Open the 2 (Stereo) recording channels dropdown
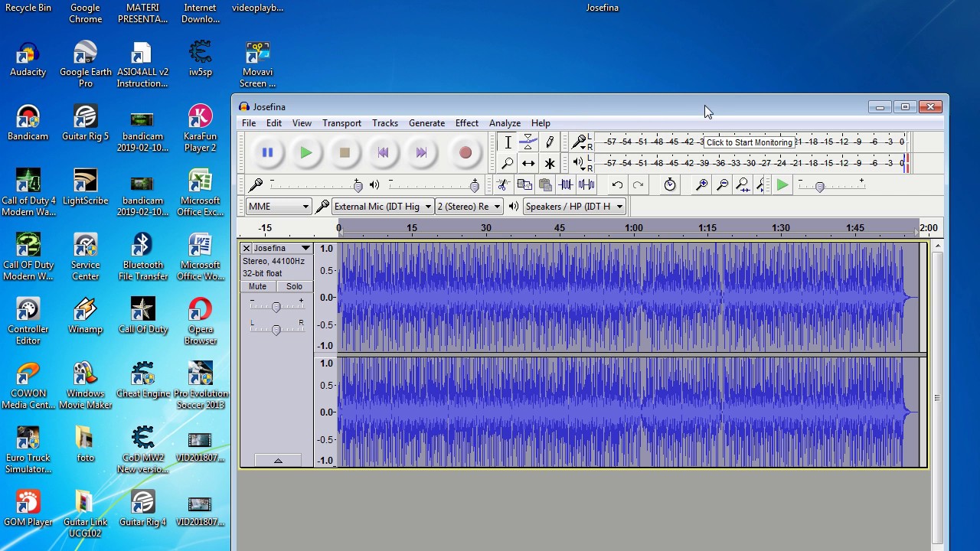980x551 pixels. pos(469,207)
